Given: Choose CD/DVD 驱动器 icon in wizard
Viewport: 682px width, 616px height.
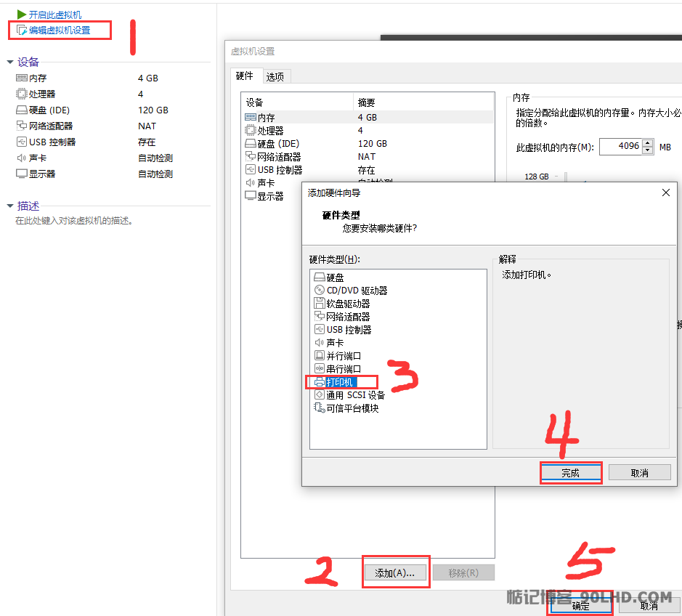Looking at the screenshot, I should pyautogui.click(x=320, y=290).
